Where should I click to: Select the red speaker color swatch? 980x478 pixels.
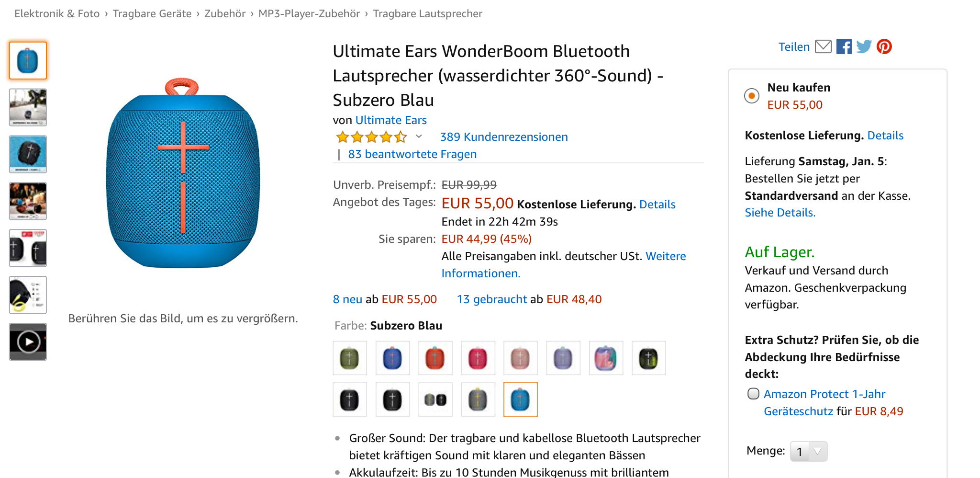435,358
